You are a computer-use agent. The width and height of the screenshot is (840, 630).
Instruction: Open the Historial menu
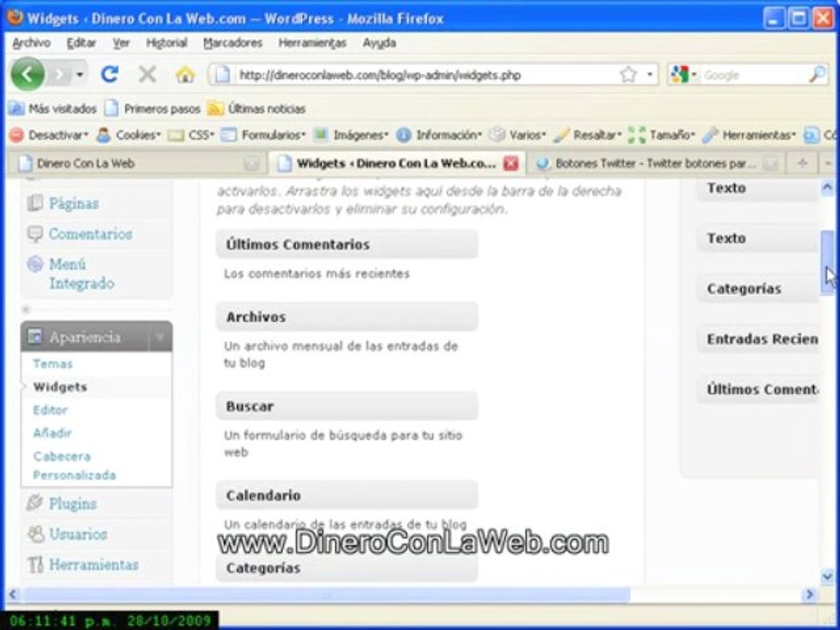(166, 43)
